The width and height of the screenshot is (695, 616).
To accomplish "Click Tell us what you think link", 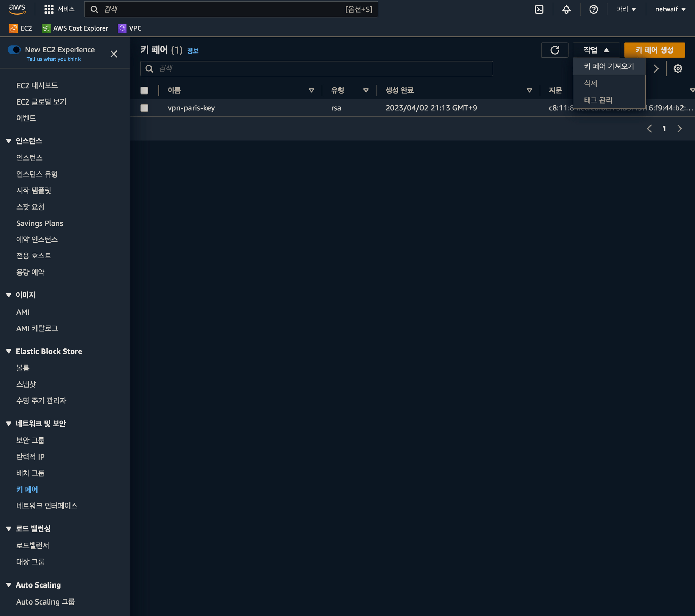I will [54, 59].
